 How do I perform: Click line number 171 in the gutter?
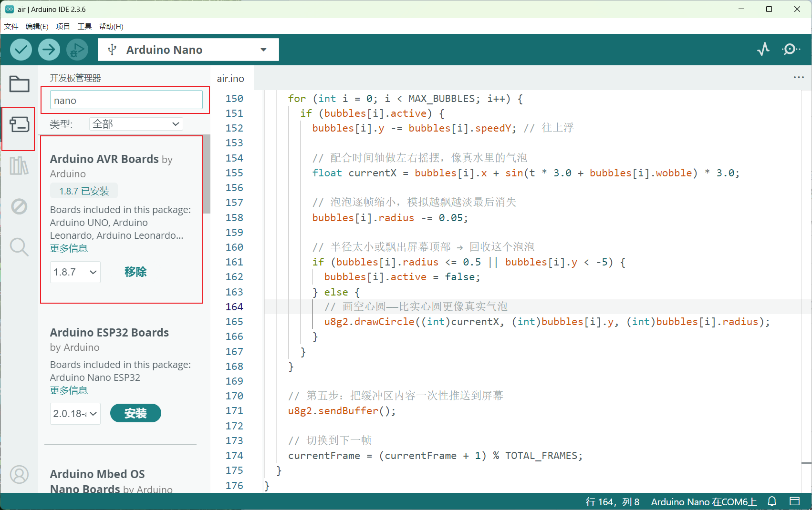click(x=234, y=411)
